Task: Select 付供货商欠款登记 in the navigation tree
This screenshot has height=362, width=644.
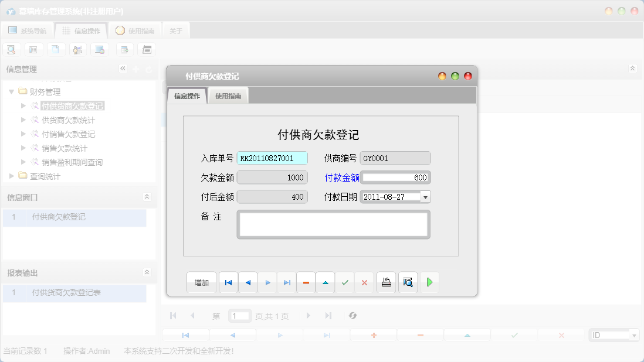Action: pos(71,105)
